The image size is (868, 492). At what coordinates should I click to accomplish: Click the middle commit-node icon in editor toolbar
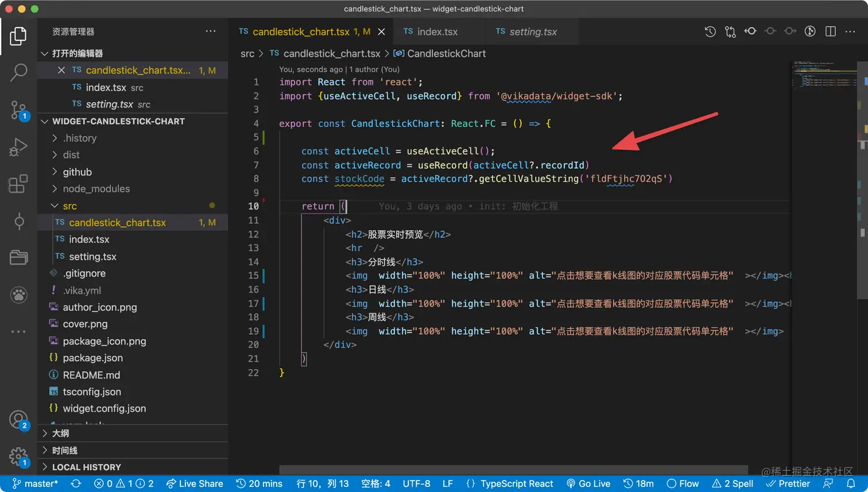click(770, 32)
